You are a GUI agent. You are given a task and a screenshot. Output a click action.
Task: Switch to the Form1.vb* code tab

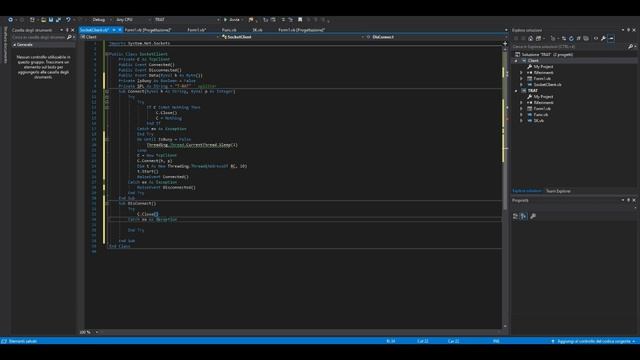click(196, 30)
